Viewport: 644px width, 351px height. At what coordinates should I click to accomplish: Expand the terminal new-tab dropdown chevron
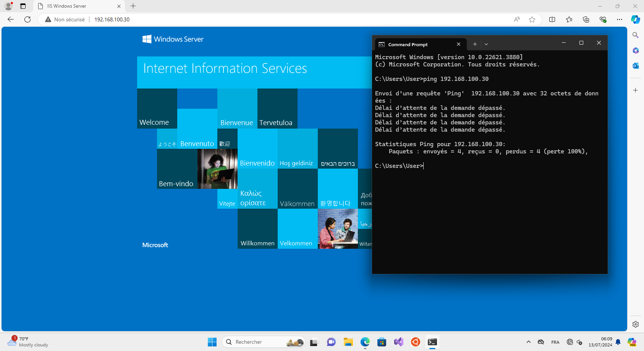click(x=486, y=44)
